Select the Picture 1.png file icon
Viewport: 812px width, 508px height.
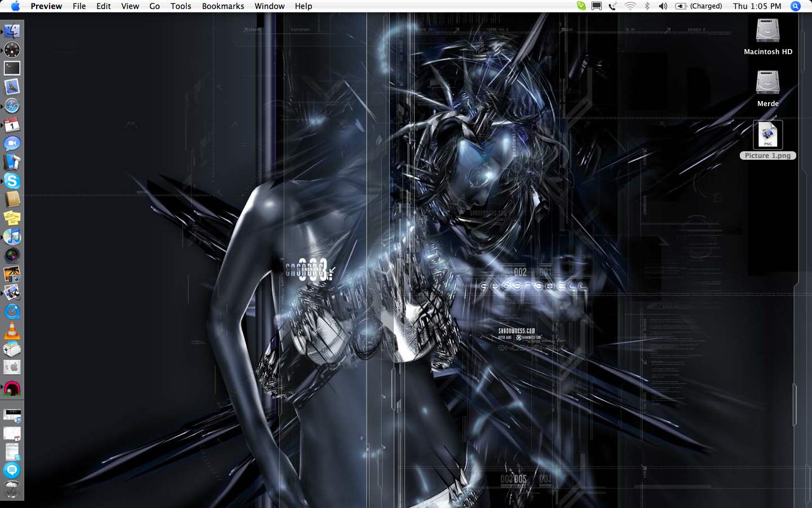pyautogui.click(x=768, y=135)
